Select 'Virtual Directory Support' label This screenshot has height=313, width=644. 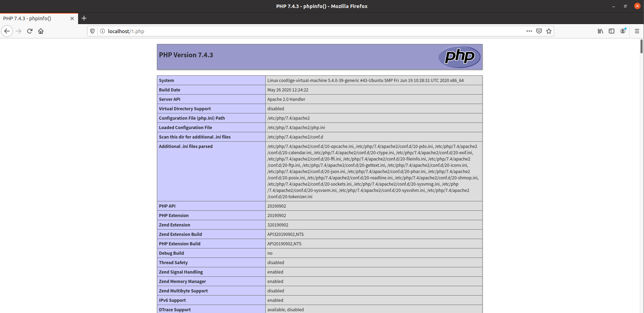point(185,109)
